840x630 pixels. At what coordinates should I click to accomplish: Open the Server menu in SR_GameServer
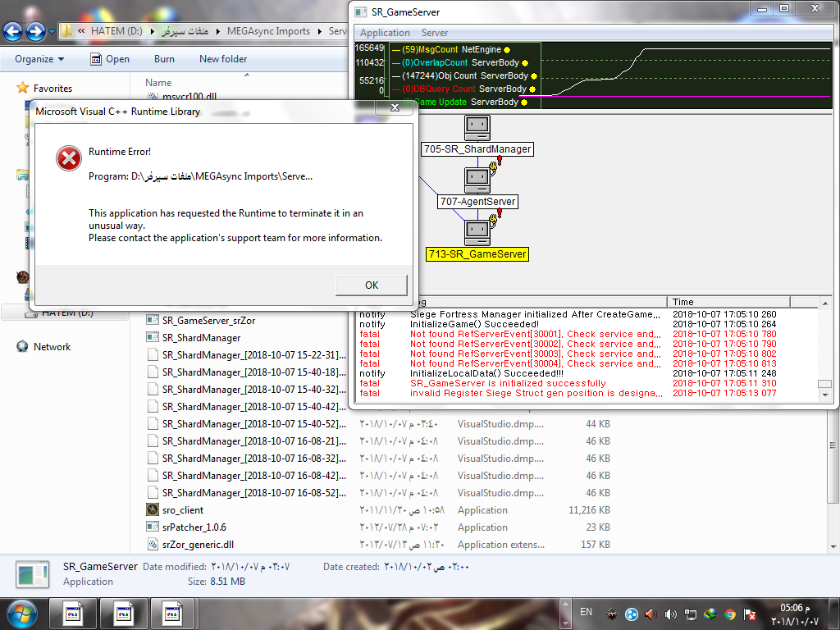pyautogui.click(x=435, y=33)
